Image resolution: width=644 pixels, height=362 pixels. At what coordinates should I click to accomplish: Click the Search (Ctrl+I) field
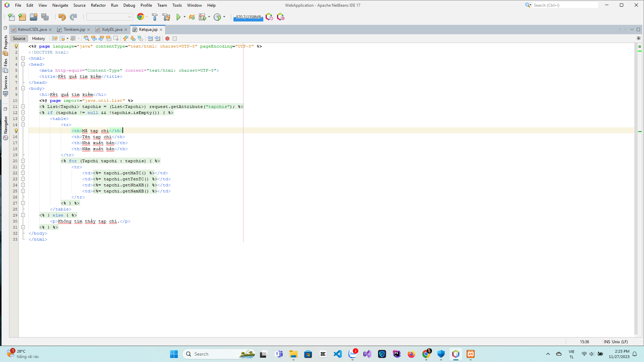point(565,5)
